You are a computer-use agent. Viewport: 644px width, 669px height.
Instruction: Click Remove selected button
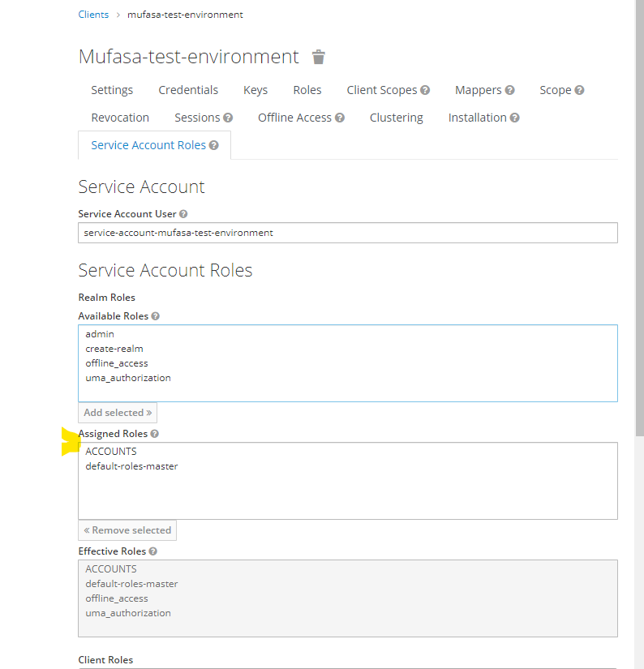pyautogui.click(x=127, y=530)
